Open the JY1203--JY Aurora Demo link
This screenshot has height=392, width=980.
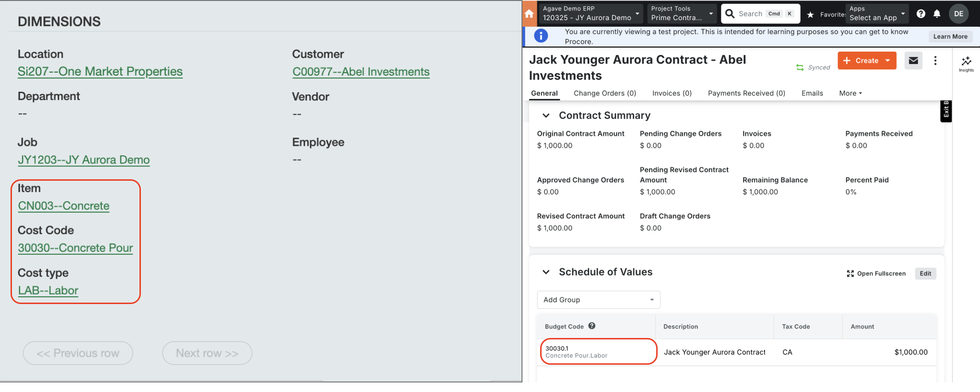pos(84,160)
